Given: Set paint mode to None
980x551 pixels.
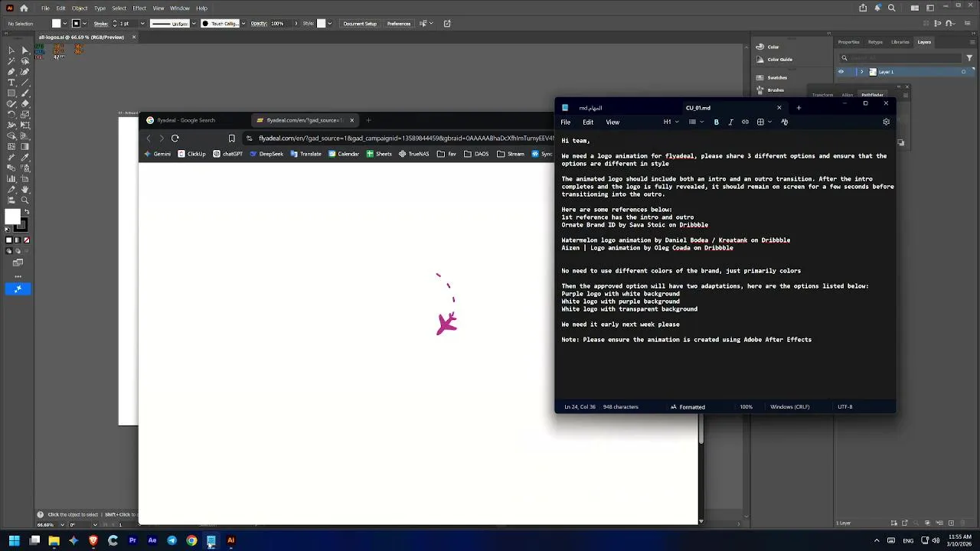Looking at the screenshot, I should [27, 240].
